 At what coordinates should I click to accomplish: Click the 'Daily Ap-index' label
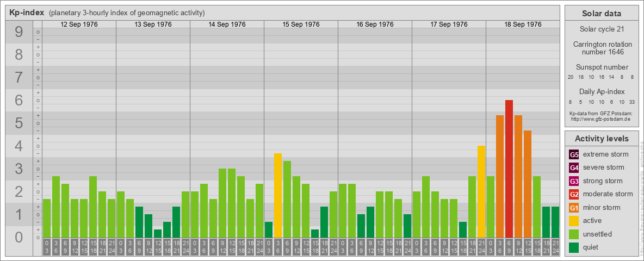(x=602, y=91)
